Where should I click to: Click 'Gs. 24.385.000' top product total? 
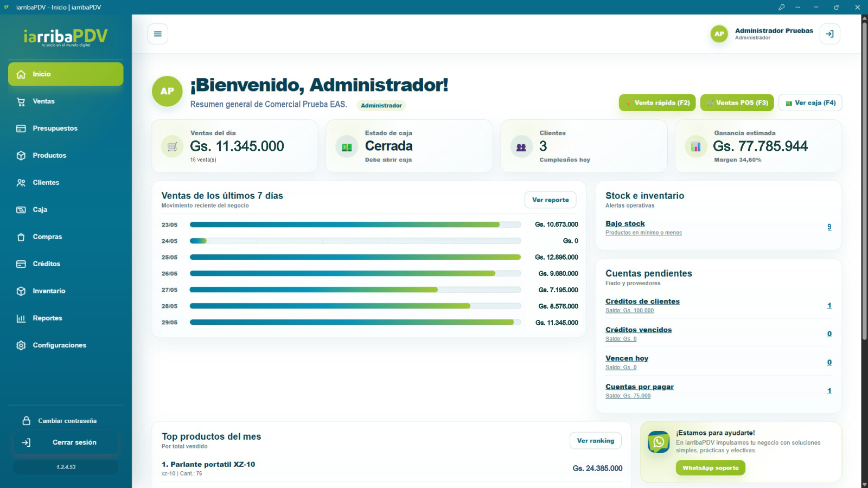[597, 468]
